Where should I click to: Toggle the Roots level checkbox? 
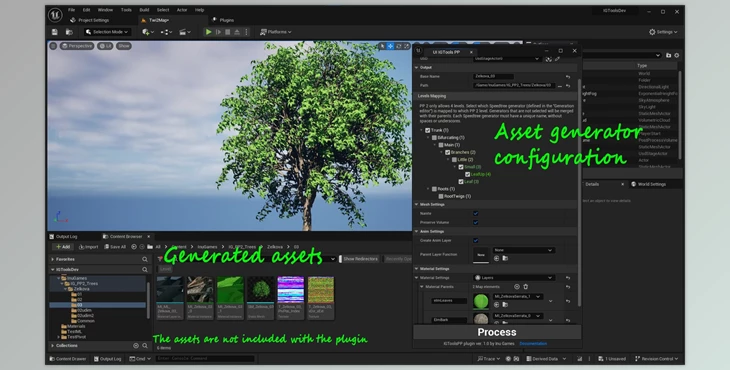[434, 189]
